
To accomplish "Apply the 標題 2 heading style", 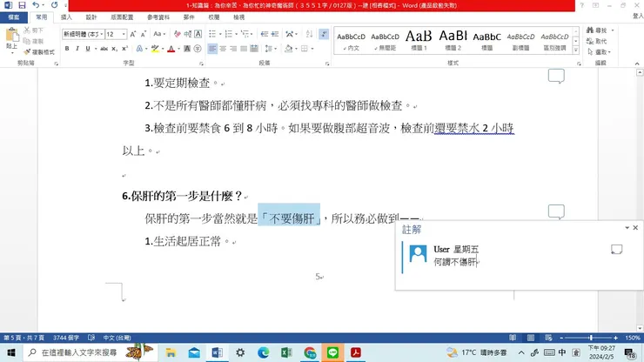I will point(453,40).
